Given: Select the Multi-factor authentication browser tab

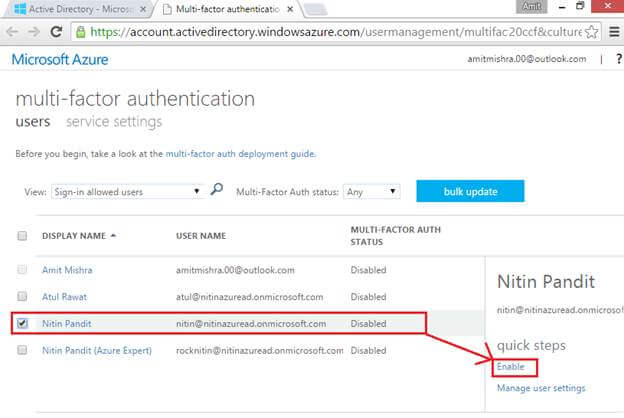Looking at the screenshot, I should (228, 9).
